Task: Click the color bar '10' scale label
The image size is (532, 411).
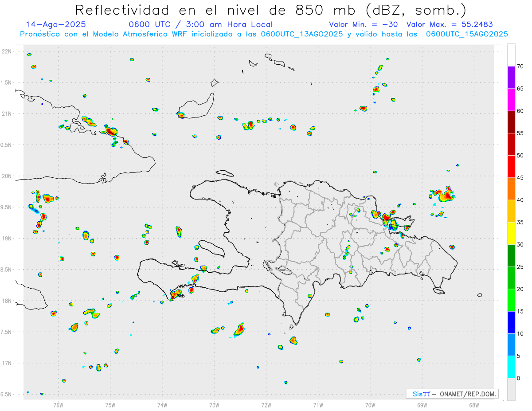Action: pyautogui.click(x=520, y=334)
